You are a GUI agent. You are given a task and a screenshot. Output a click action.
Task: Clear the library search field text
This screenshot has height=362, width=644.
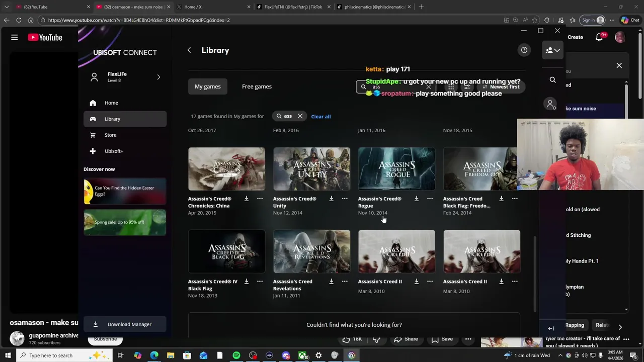coord(429,87)
